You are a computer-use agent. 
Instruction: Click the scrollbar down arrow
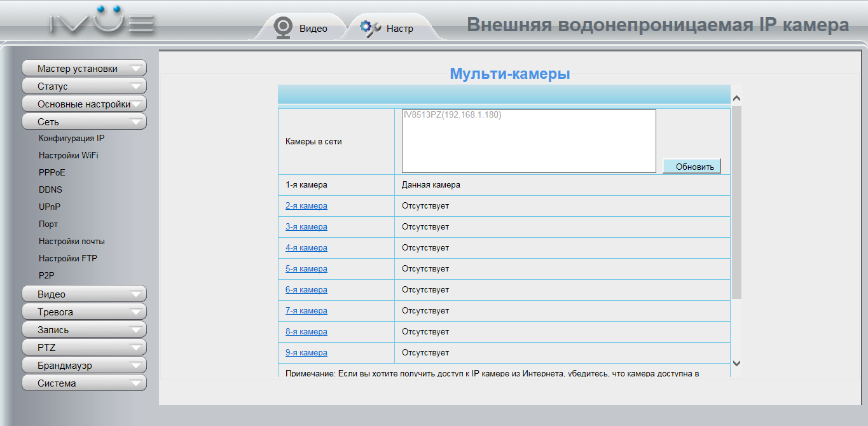[737, 363]
